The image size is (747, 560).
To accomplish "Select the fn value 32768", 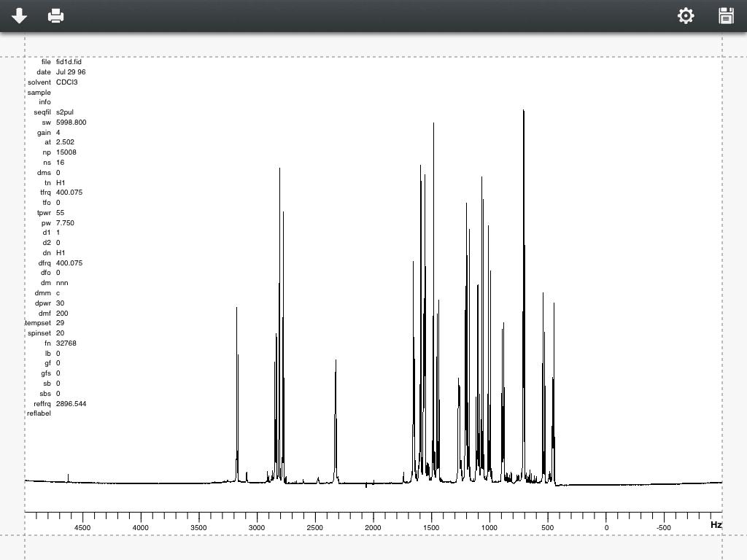I will 66,343.
